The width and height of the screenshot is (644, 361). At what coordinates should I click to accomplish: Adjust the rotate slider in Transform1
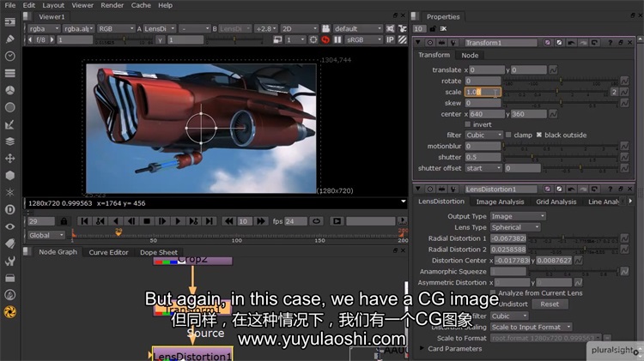(x=561, y=81)
